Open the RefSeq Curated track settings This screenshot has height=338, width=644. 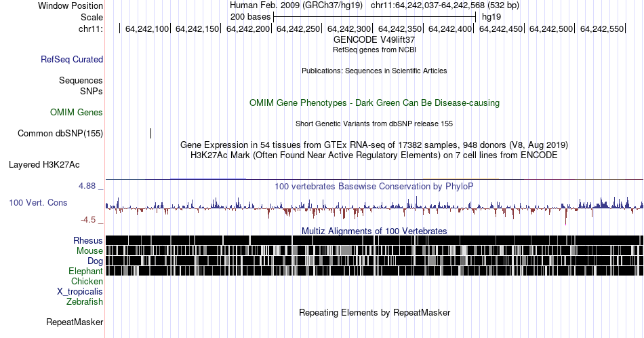(71, 59)
